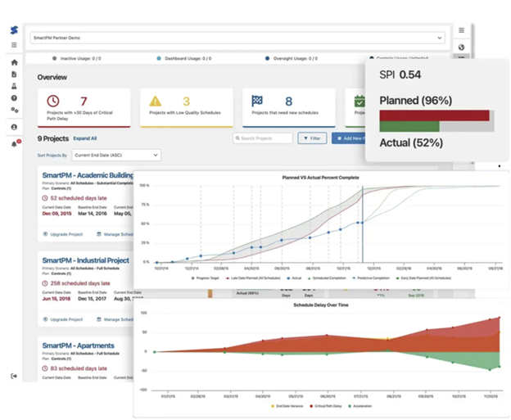Click the 'Dec 09, 2015' data date

coord(57,214)
